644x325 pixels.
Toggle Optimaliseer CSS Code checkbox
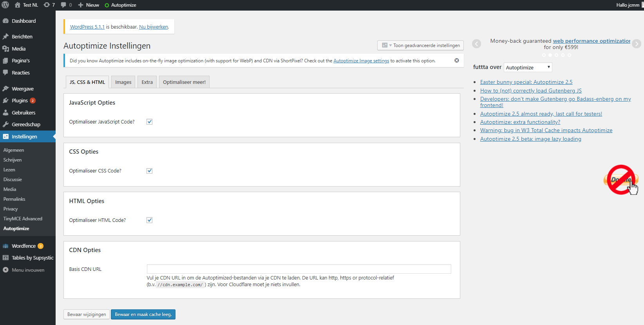(x=149, y=171)
